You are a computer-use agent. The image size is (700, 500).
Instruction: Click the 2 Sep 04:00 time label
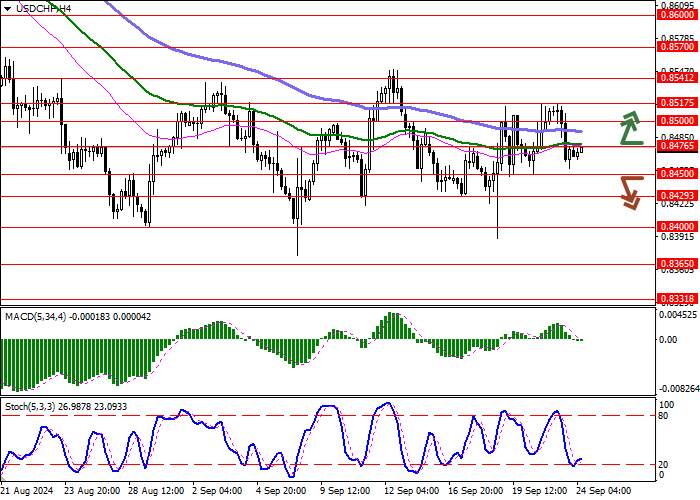coord(217,491)
